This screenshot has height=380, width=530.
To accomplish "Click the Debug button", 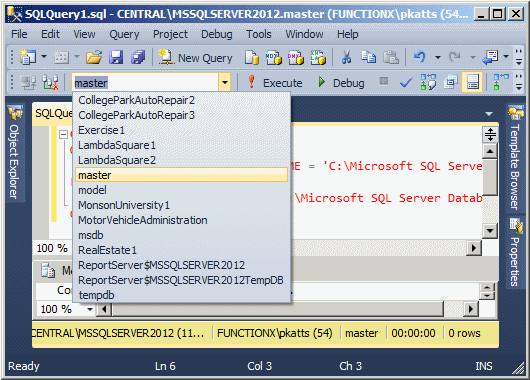I will click(x=341, y=83).
